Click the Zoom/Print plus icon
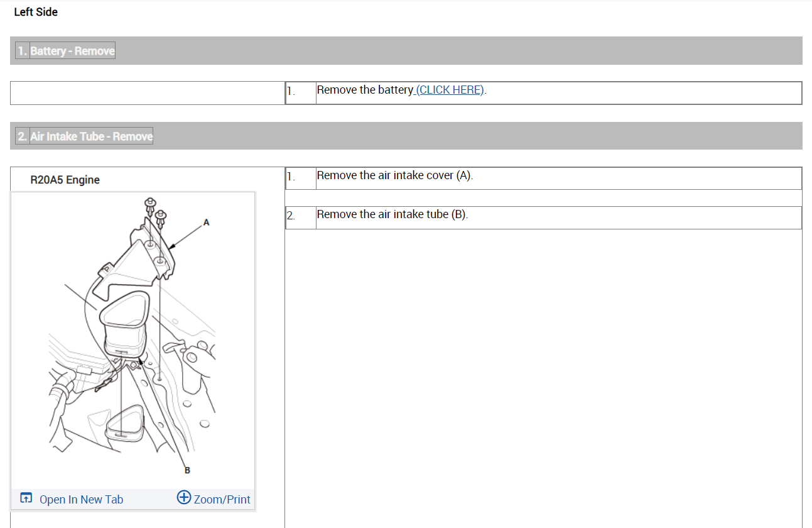812x528 pixels. [x=184, y=498]
